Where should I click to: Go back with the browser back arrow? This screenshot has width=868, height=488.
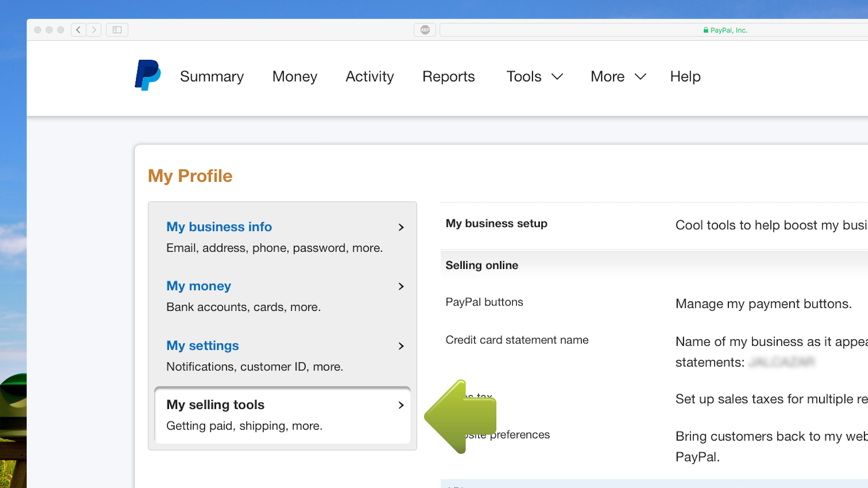(79, 30)
